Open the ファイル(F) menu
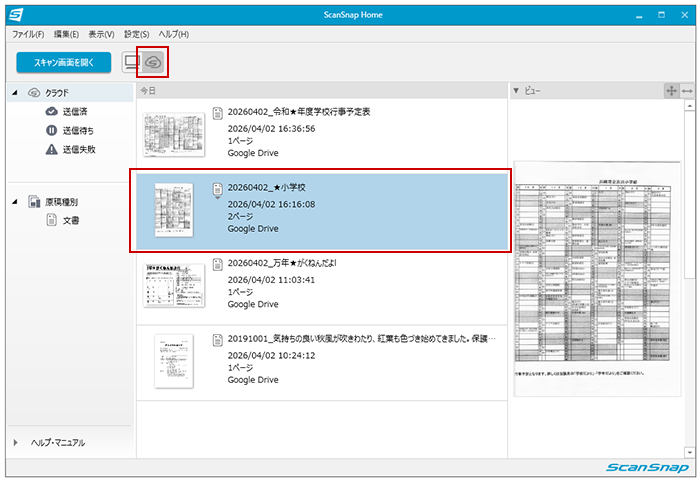Viewport: 700px width, 480px height. coord(28,34)
